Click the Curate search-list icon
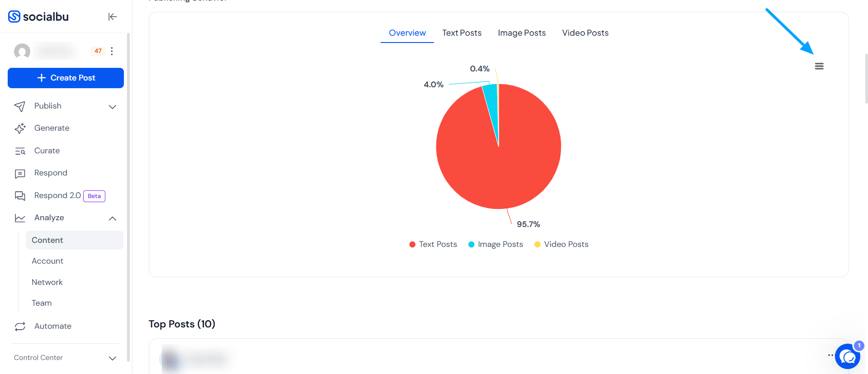868x374 pixels. point(20,151)
